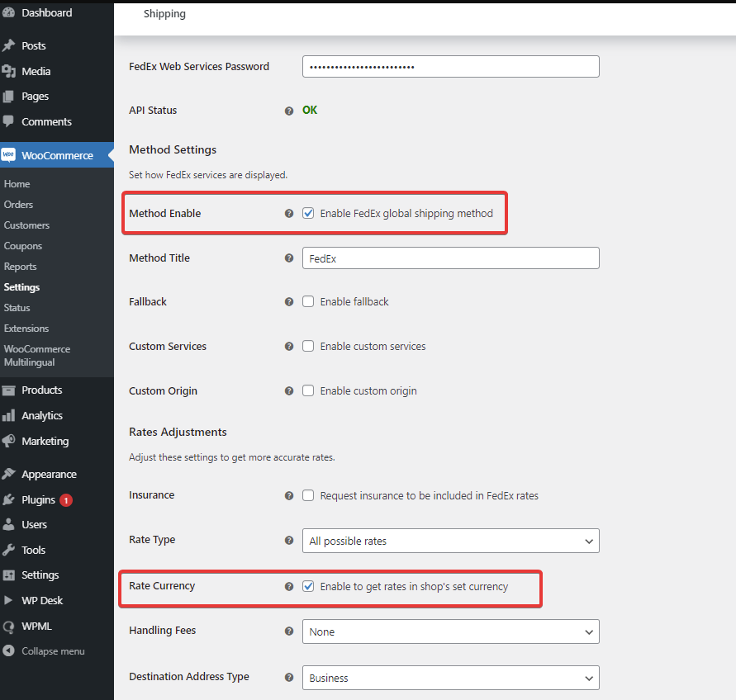
Task: Open the Handling Fees dropdown
Action: [x=451, y=631]
